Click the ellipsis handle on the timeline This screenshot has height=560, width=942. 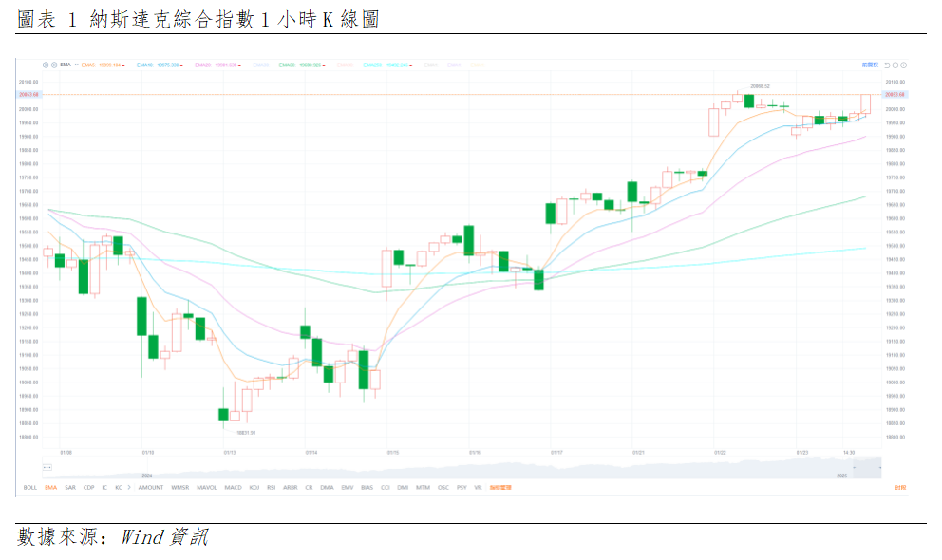(x=47, y=467)
